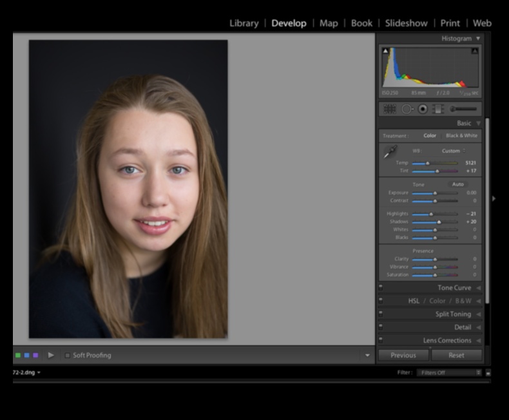Click the Reset button
Screen dimensions: 509x420
[x=456, y=355]
